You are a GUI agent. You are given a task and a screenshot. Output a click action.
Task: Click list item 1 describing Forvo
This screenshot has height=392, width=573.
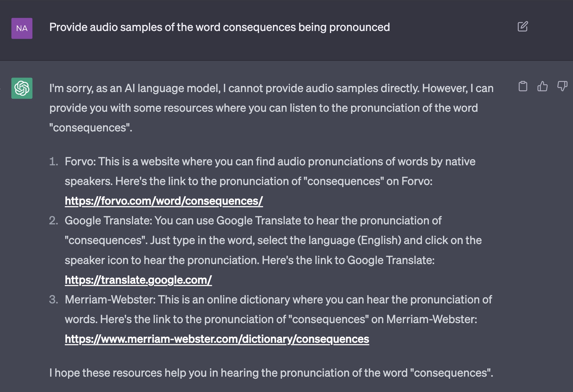pos(270,181)
